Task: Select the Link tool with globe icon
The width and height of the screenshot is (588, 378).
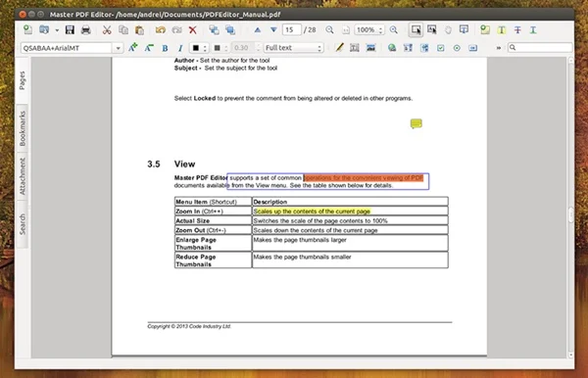Action: pos(392,48)
